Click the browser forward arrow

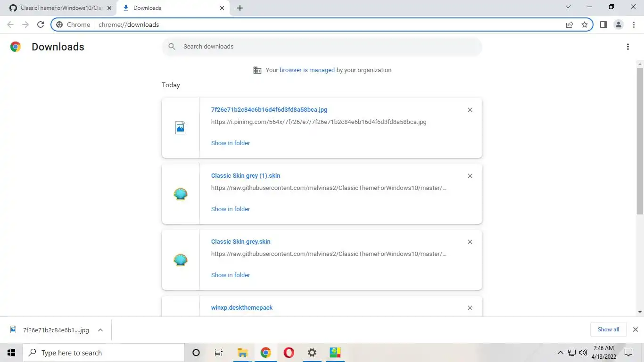coord(25,25)
